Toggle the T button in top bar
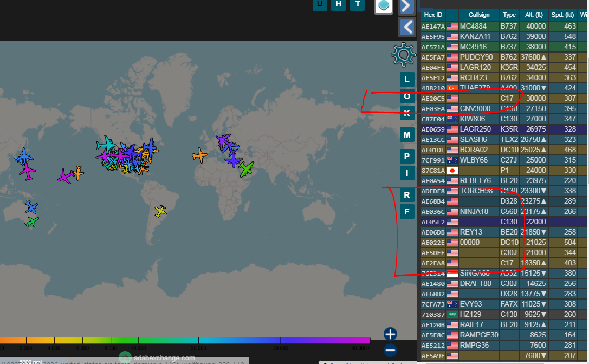 (x=358, y=4)
